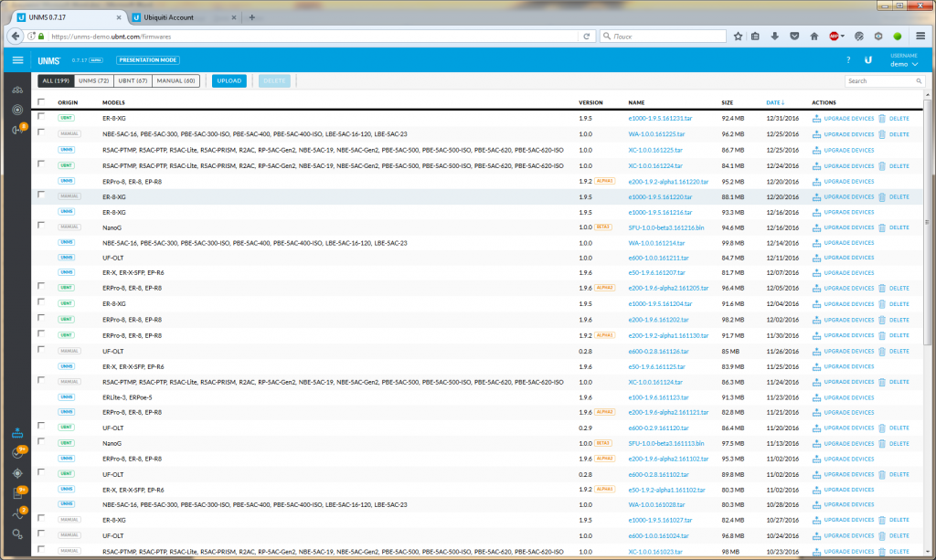Viewport: 936px width, 560px height.
Task: Open the Adblock Plus dropdown arrow
Action: [844, 37]
